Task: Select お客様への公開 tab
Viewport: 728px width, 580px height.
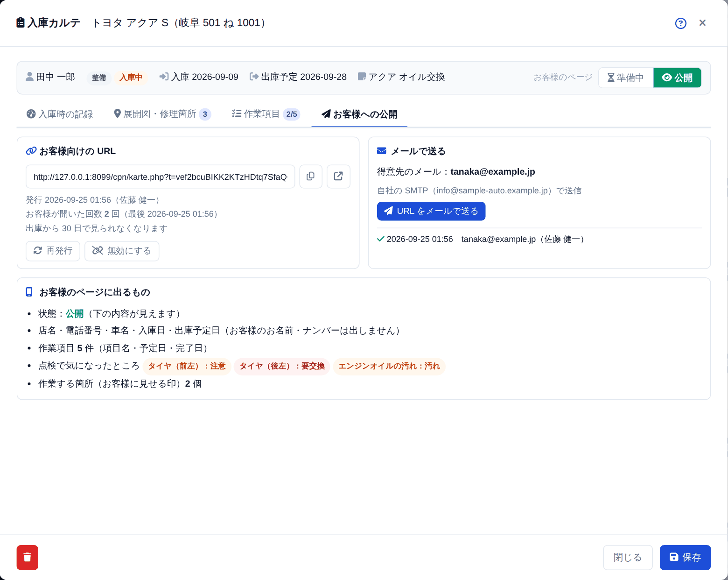Action: click(359, 114)
